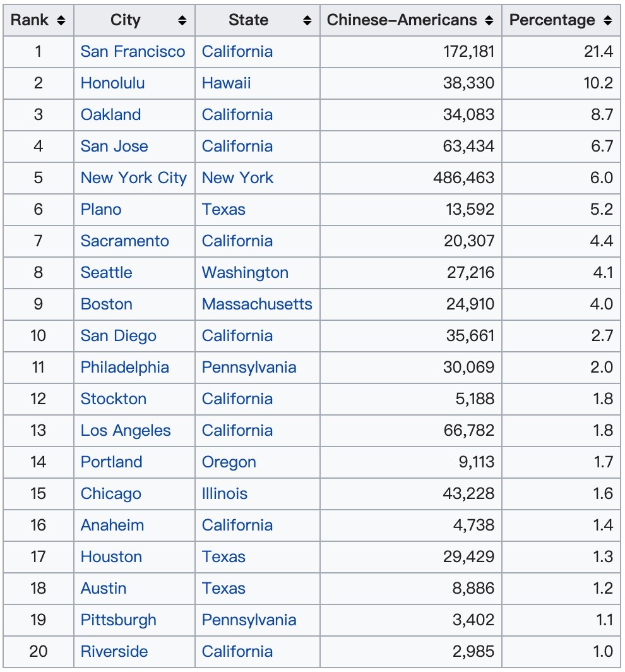Select the 486,463 population cell
This screenshot has width=625, height=672.
pos(463,178)
